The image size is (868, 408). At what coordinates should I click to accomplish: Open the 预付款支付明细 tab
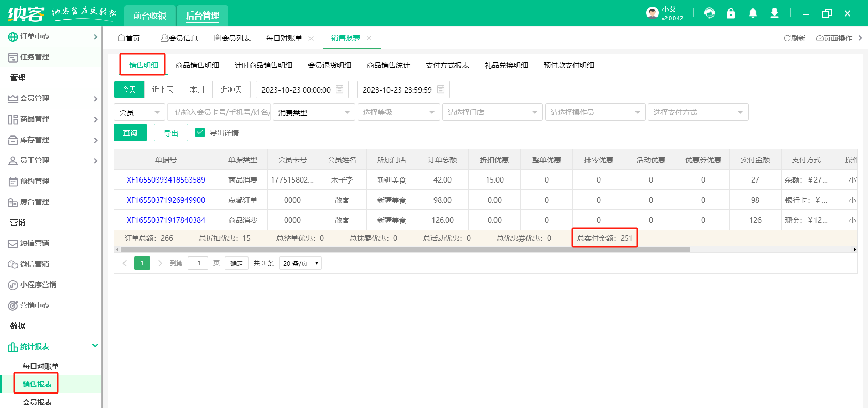pos(569,65)
